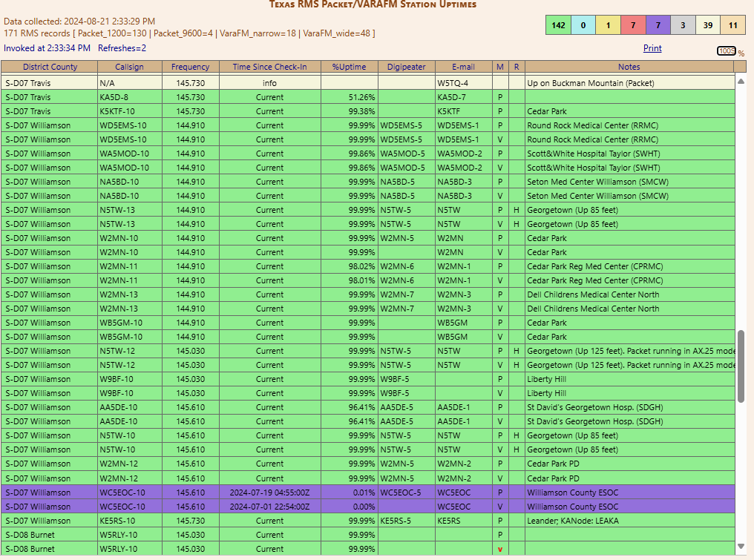Screen dimensions: 754x560
Task: Click the green 142 status count box
Action: pos(558,25)
